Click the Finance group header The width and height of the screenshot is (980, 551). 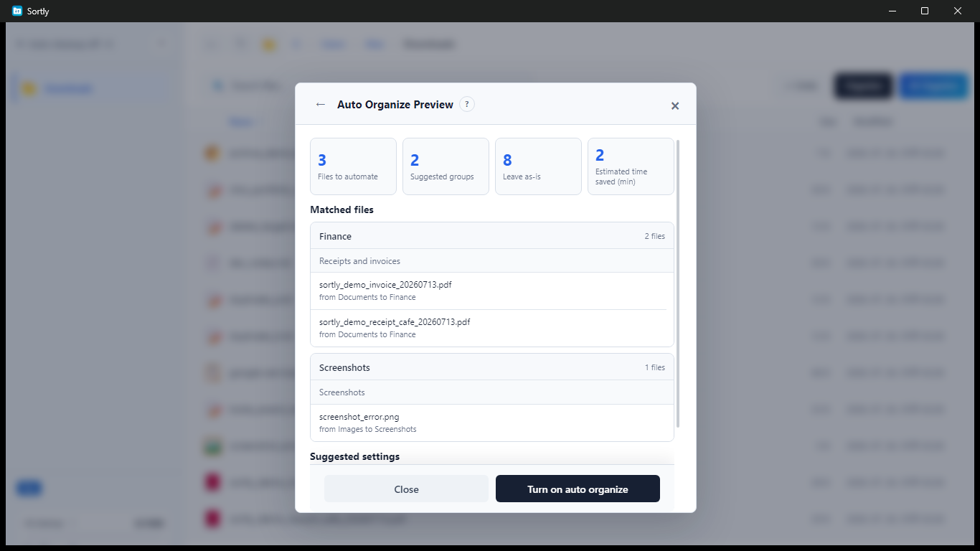(492, 236)
